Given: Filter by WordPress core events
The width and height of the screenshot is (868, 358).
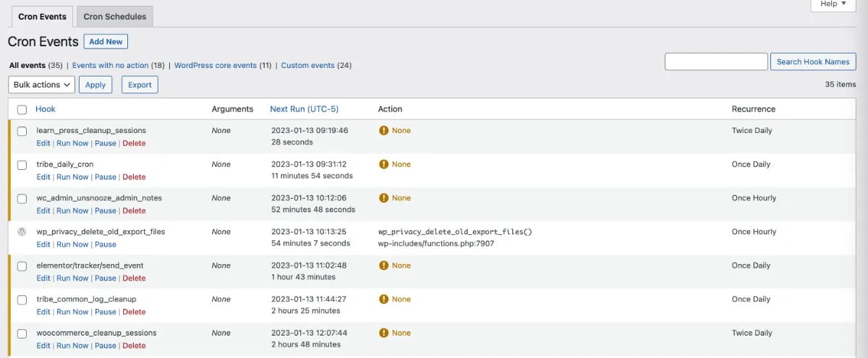Looking at the screenshot, I should click(216, 65).
